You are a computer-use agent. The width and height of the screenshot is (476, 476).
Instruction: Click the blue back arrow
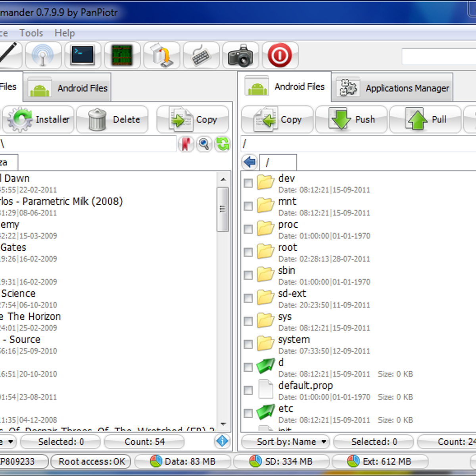(x=250, y=162)
